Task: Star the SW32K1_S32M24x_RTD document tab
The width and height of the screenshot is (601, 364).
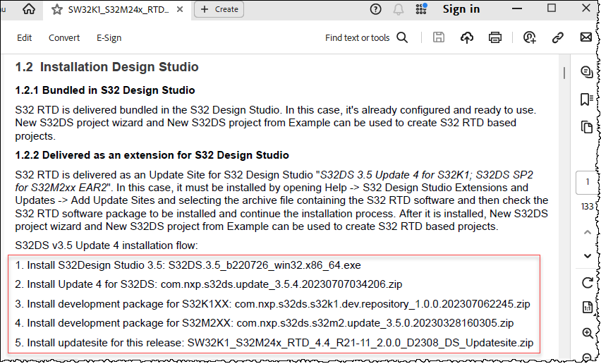Action: click(x=56, y=10)
